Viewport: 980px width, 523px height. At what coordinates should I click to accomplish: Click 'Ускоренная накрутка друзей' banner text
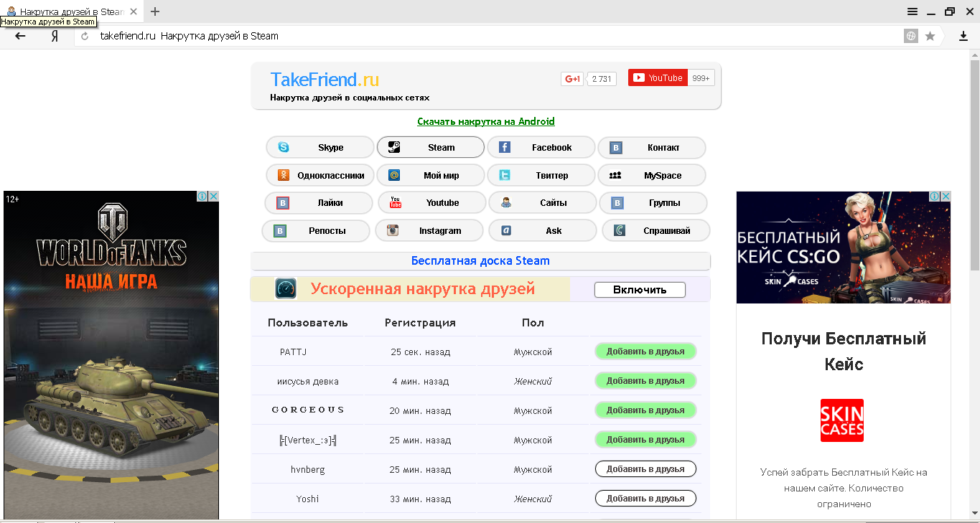click(x=423, y=289)
